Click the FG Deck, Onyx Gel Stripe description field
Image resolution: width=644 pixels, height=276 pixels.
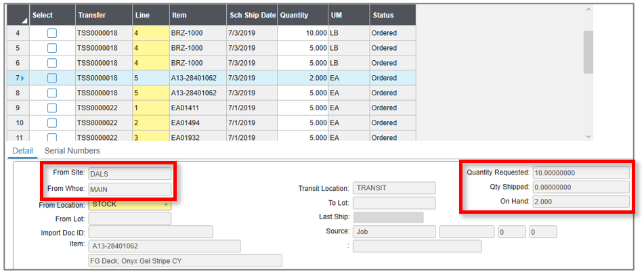[186, 261]
